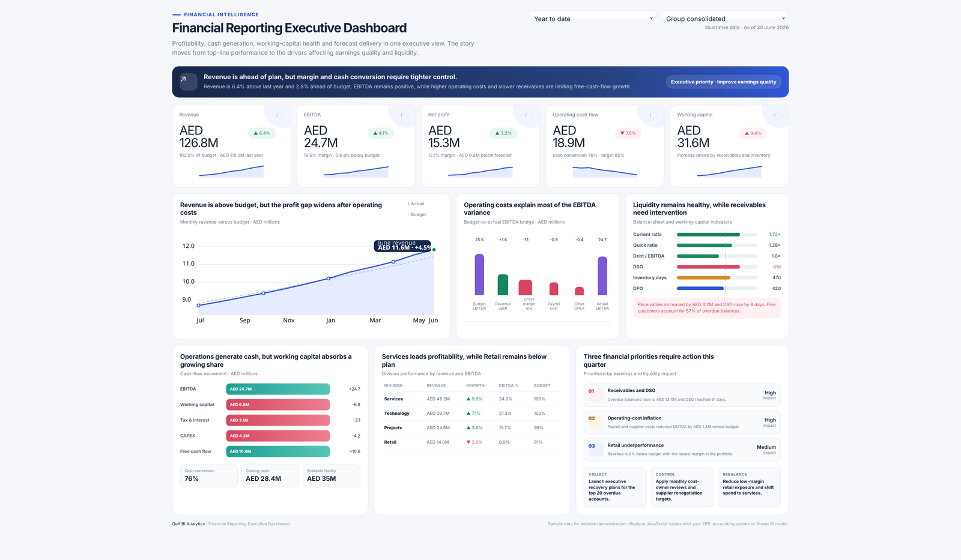The width and height of the screenshot is (961, 560).
Task: Click the Payroll cost bar
Action: [x=554, y=289]
